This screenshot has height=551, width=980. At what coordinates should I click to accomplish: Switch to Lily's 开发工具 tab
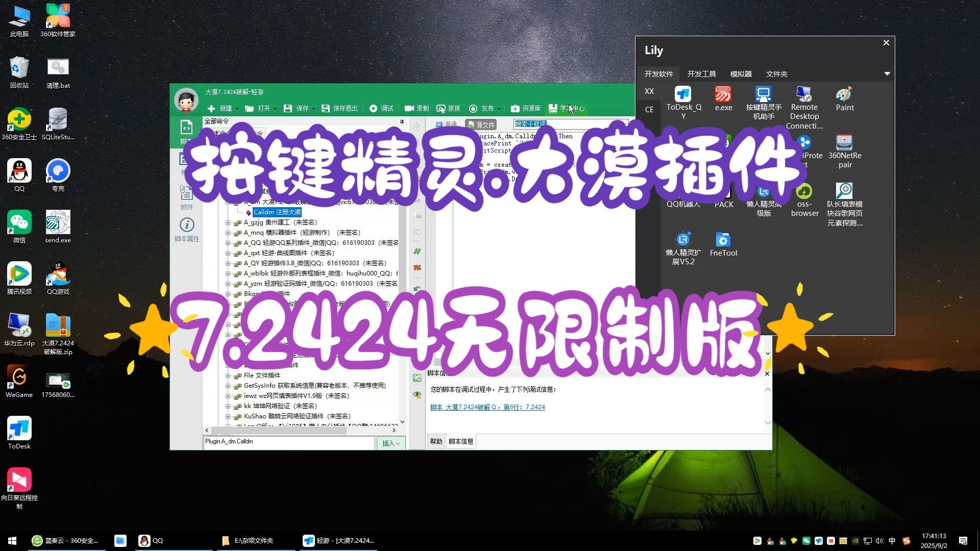(x=701, y=74)
